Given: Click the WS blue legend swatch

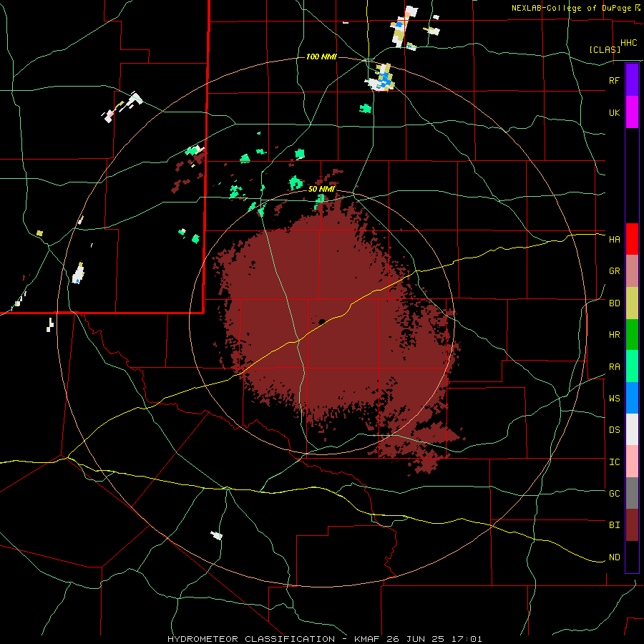Looking at the screenshot, I should (632, 398).
